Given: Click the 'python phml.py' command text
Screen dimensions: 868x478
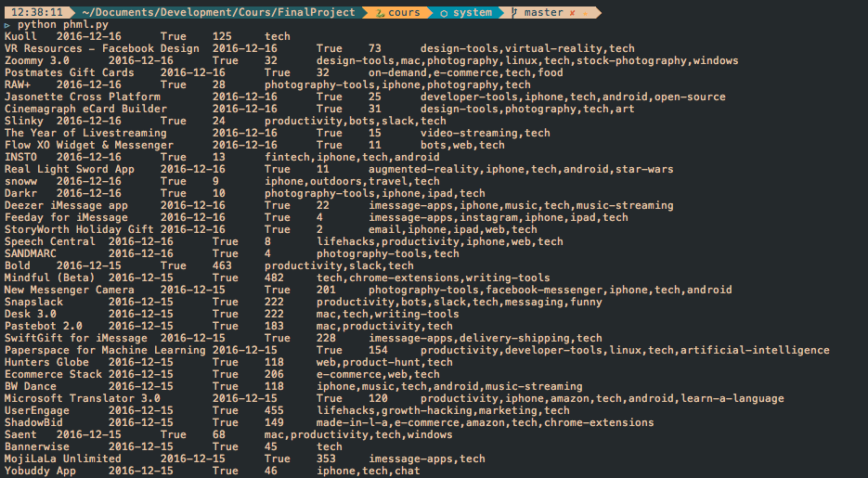Looking at the screenshot, I should 62,24.
